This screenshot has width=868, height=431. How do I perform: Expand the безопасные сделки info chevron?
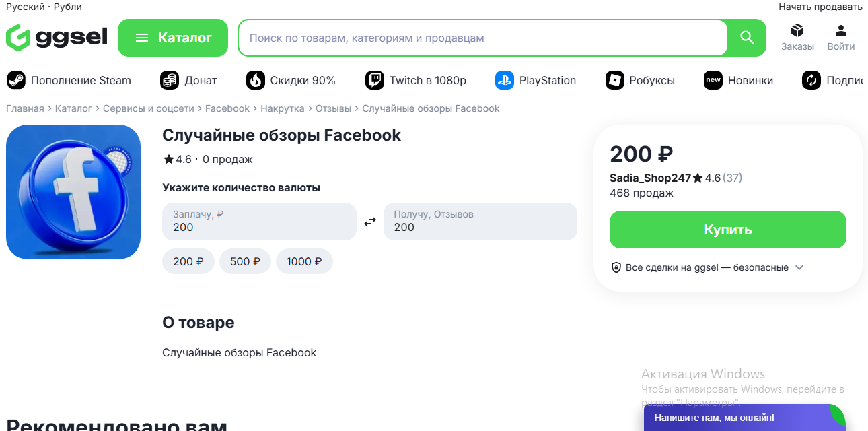tap(799, 267)
